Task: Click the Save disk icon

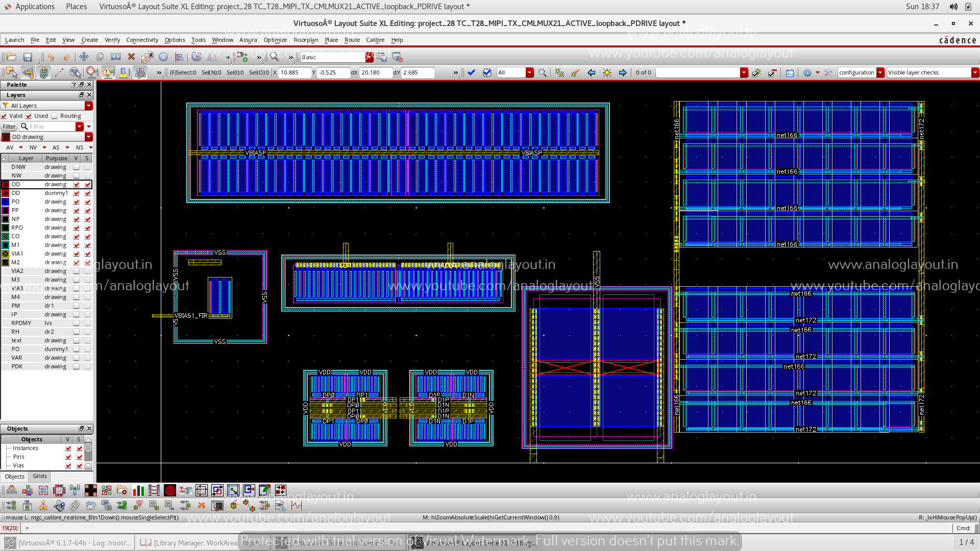Action: click(x=28, y=57)
